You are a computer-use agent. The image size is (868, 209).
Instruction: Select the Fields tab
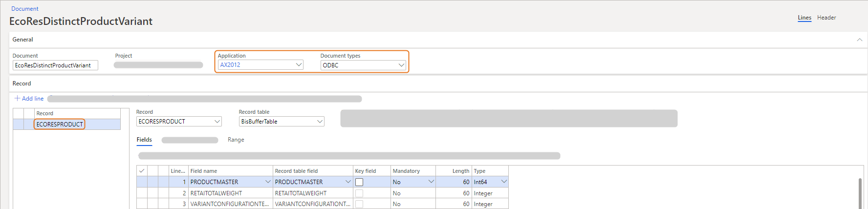coord(144,140)
